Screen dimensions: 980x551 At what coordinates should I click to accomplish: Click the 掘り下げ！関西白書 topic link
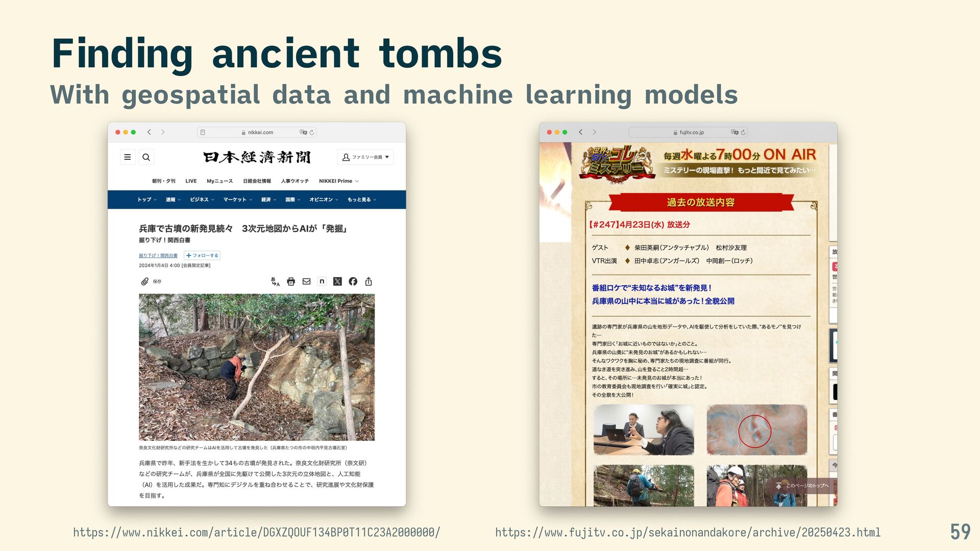tap(158, 256)
